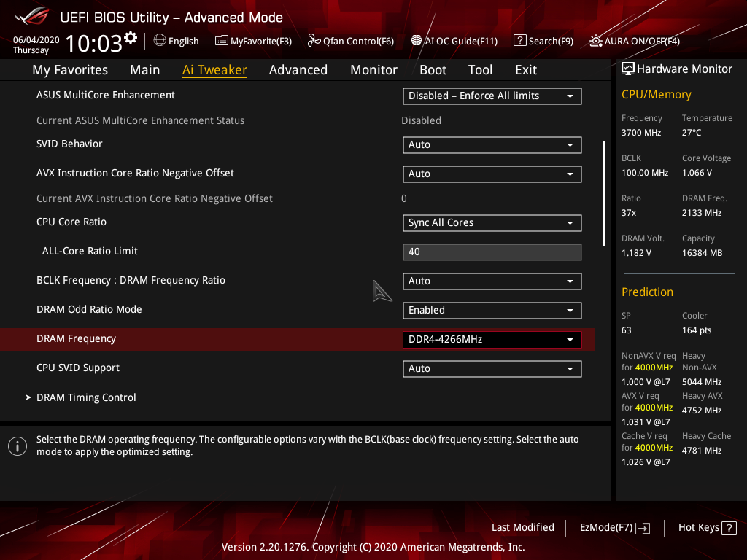Click the info icon beside DRAM description

coord(17,446)
